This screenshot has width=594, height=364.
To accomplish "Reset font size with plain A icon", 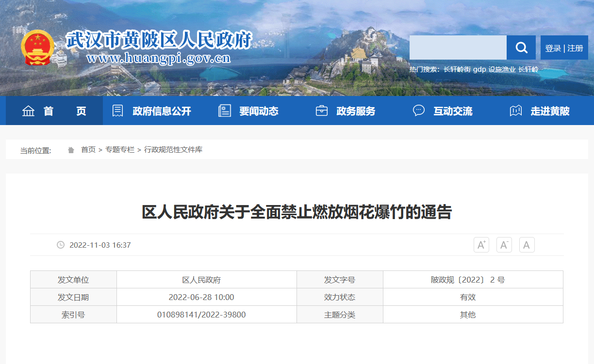I will 527,245.
